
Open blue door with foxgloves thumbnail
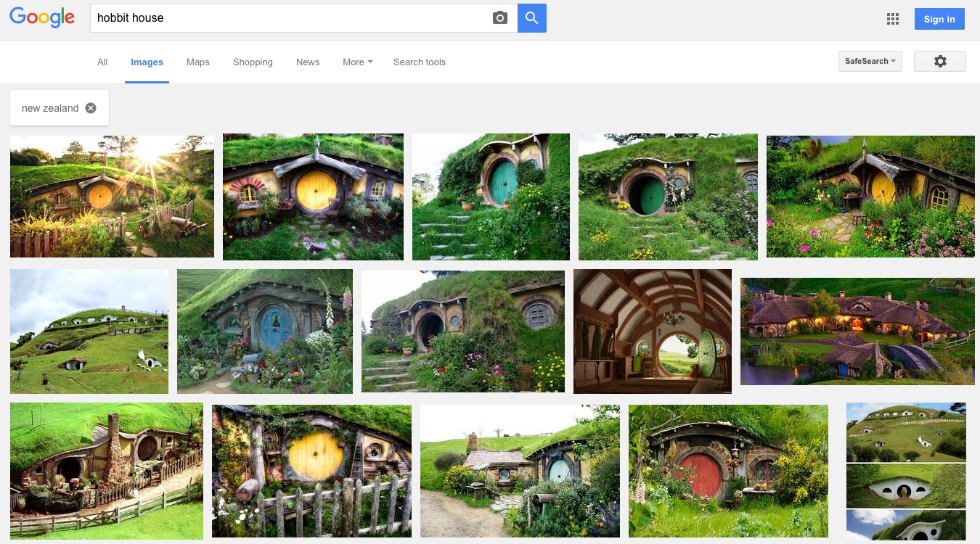click(x=265, y=331)
